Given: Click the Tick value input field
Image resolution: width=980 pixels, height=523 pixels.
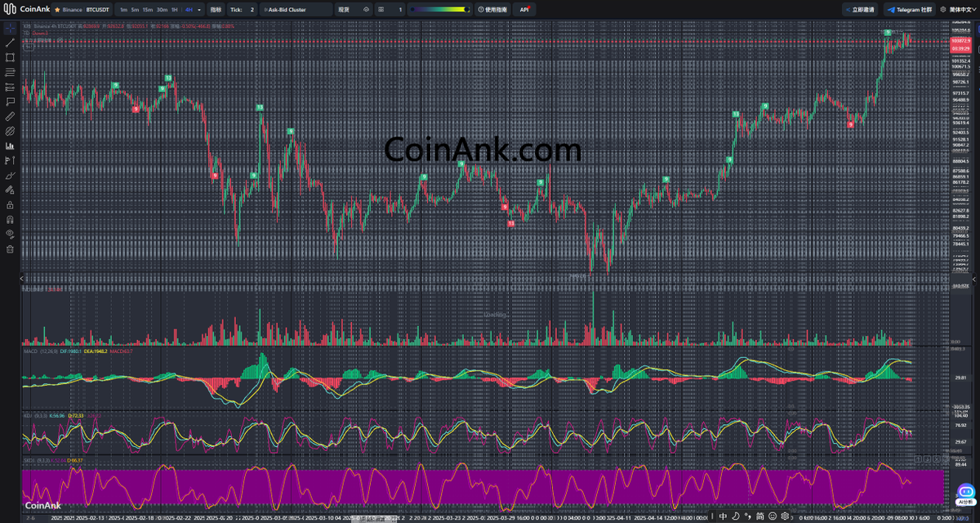Looking at the screenshot, I should click(x=252, y=10).
